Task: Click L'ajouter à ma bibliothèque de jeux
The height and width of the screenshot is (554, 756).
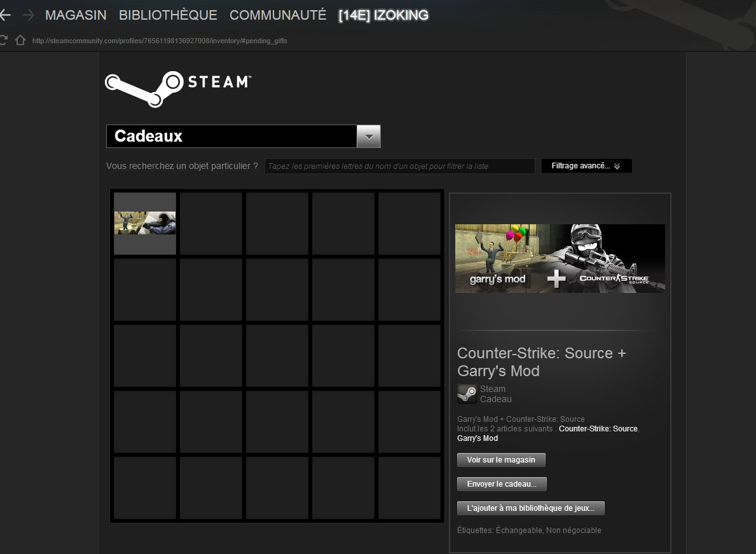Action: [531, 508]
